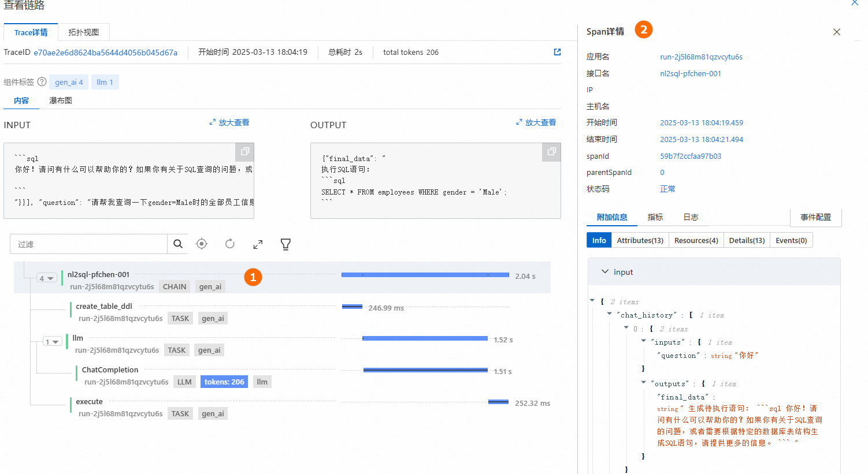Collapse the chat_history JSON node
The width and height of the screenshot is (868, 474).
click(609, 313)
